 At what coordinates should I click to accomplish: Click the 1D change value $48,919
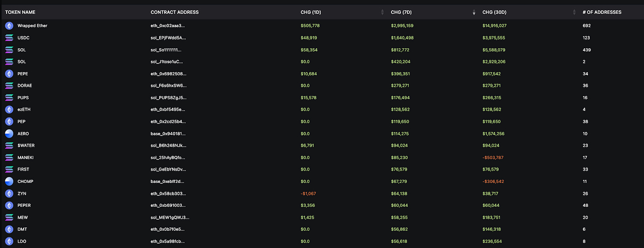(x=309, y=38)
